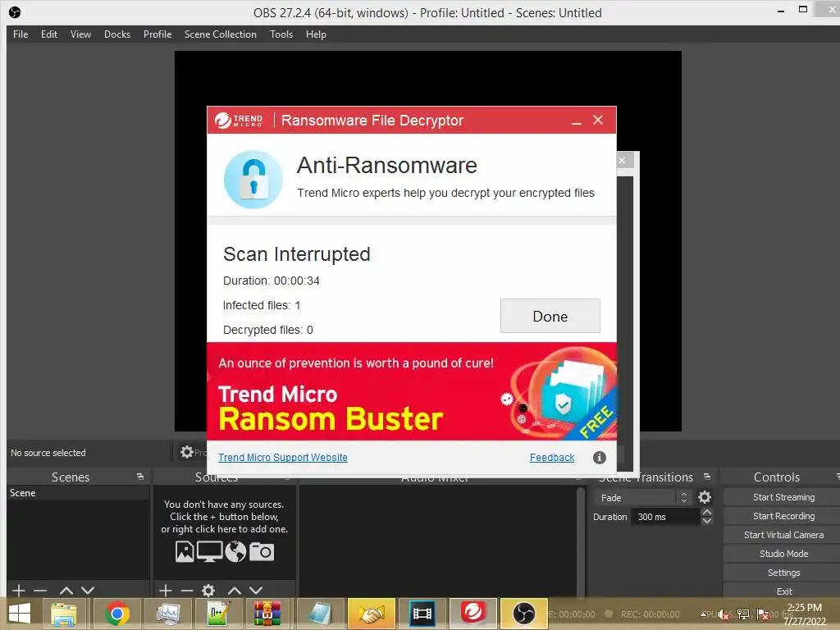Screen dimensions: 840x630
Task: Click the info icon in Trend Micro dialog
Action: point(600,458)
